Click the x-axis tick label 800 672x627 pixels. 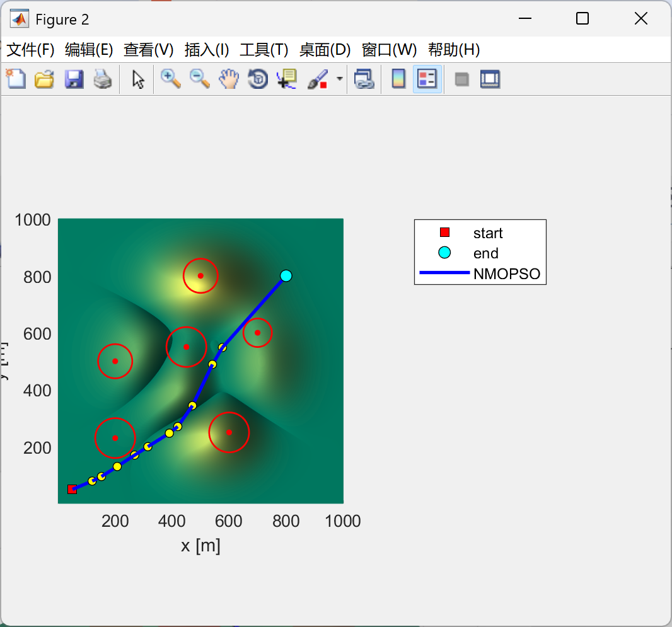pos(286,521)
